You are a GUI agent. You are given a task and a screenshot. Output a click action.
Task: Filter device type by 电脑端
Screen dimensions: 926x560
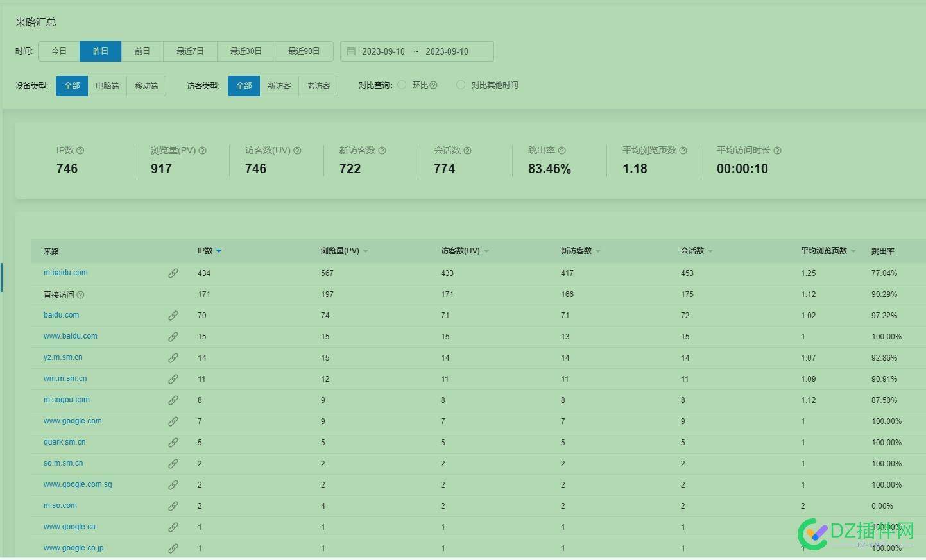point(107,86)
